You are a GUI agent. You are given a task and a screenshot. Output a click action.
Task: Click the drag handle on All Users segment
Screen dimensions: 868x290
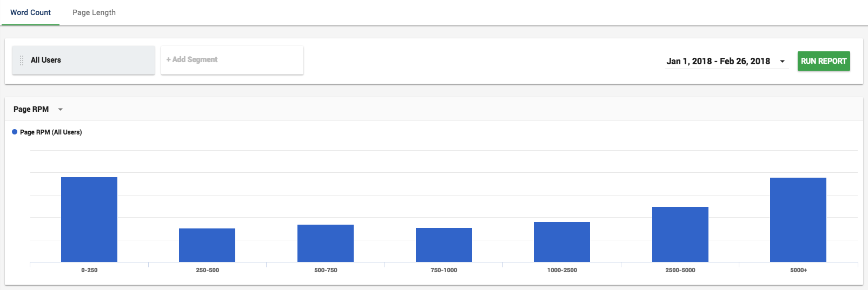coord(22,60)
